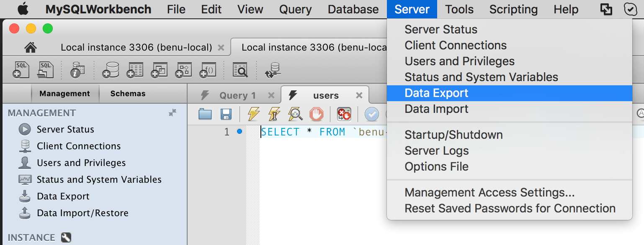Choose Client Connections from Server menu
The height and width of the screenshot is (245, 644).
point(509,45)
